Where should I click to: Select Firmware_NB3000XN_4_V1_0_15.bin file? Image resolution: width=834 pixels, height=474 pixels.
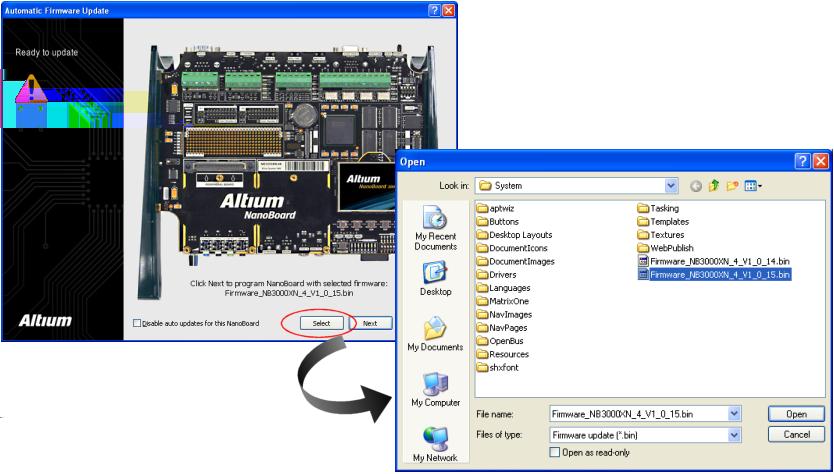(x=714, y=275)
